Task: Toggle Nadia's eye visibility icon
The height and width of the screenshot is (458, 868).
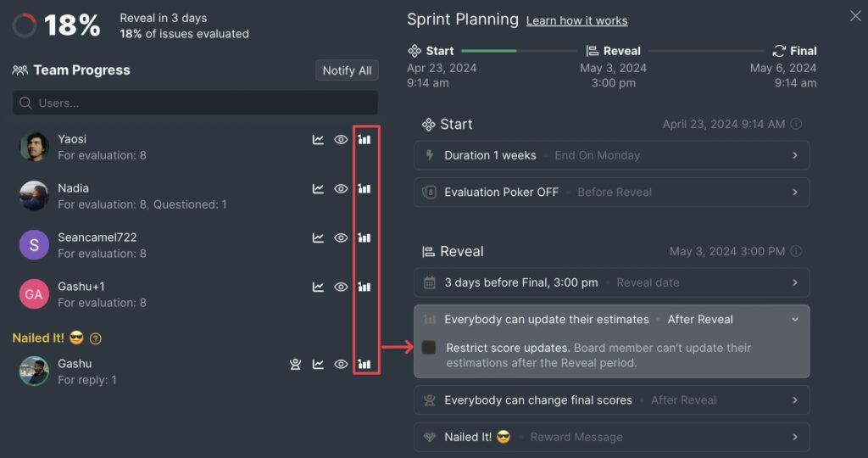Action: click(x=341, y=189)
